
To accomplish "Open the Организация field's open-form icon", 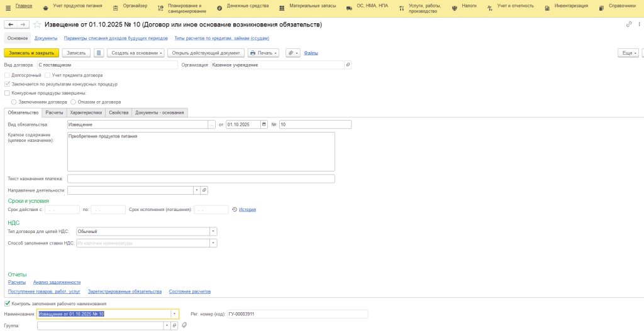I will (348, 65).
